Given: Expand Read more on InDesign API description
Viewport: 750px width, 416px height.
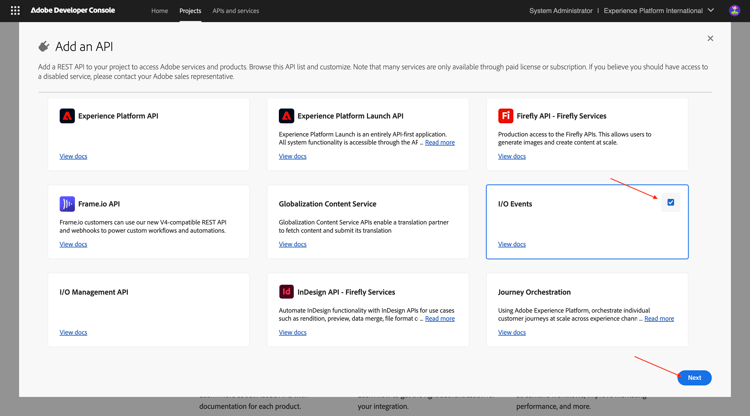Looking at the screenshot, I should (x=439, y=319).
